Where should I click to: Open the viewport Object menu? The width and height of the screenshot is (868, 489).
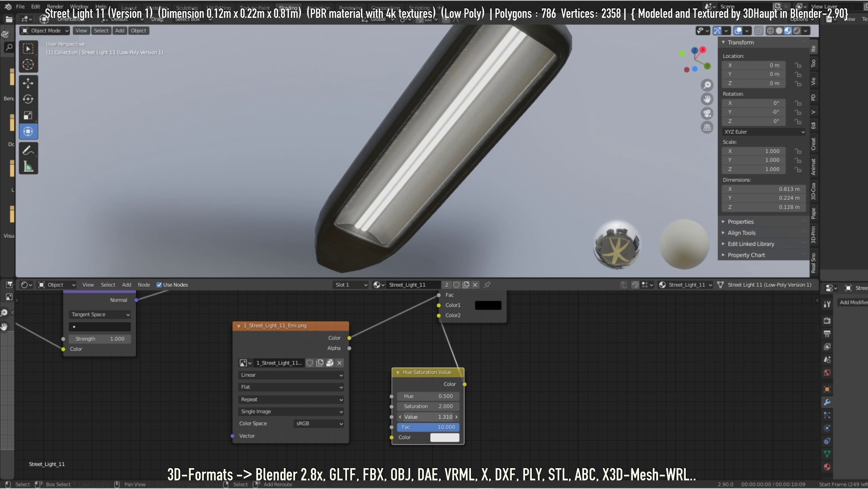tap(139, 31)
